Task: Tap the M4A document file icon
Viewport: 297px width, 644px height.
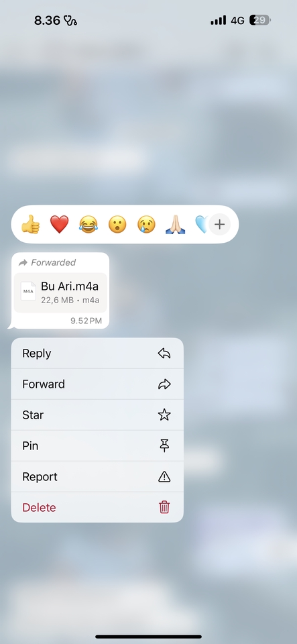Action: [x=28, y=291]
